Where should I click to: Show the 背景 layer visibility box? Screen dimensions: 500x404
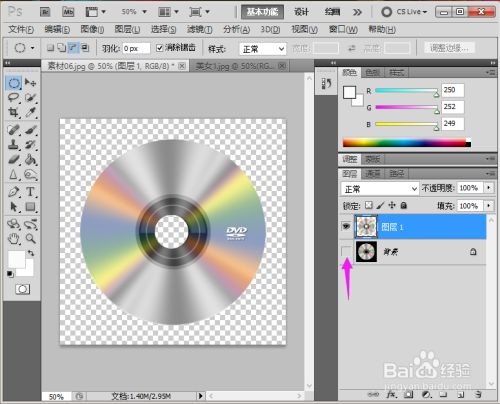click(346, 251)
